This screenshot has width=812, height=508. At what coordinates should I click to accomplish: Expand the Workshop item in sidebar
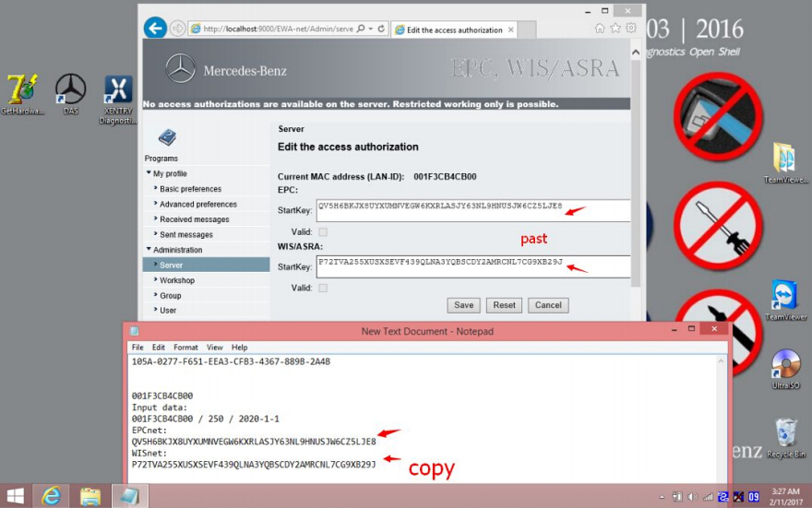(176, 280)
